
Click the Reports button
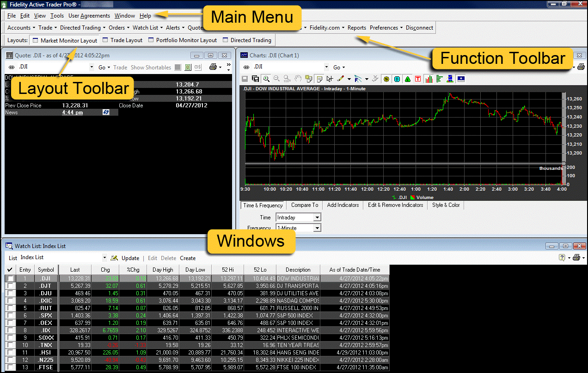[357, 28]
